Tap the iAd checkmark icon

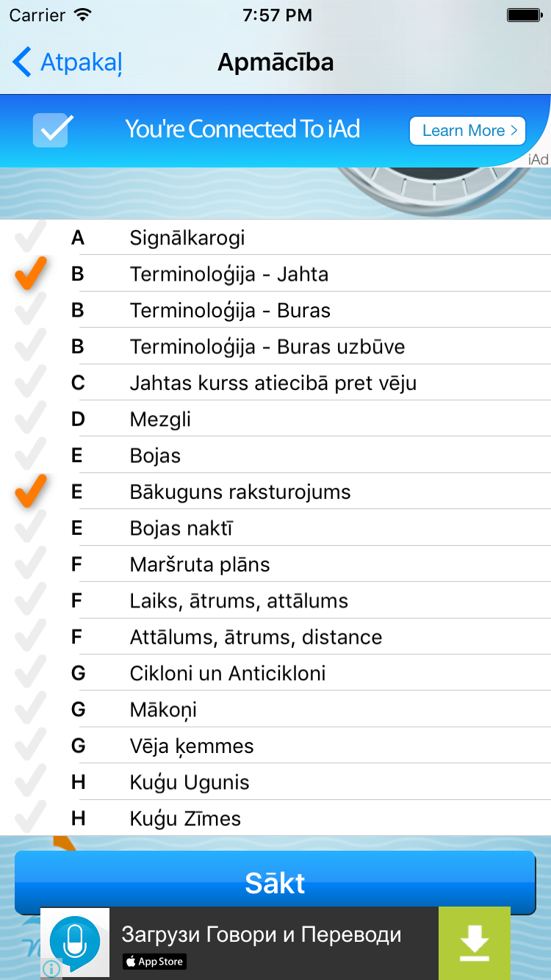pyautogui.click(x=53, y=130)
